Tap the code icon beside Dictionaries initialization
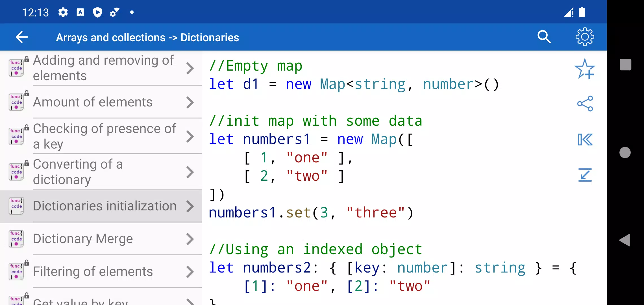This screenshot has height=305, width=644. tap(16, 206)
